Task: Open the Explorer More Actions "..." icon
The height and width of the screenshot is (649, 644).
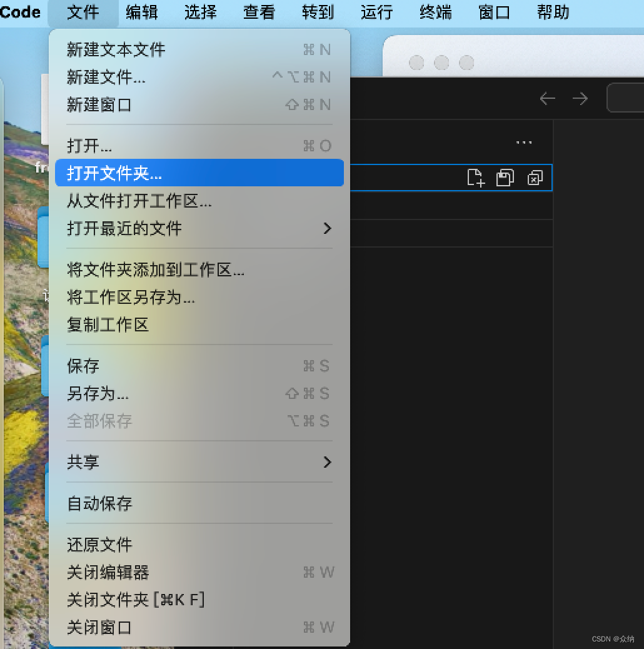Action: pos(524,142)
